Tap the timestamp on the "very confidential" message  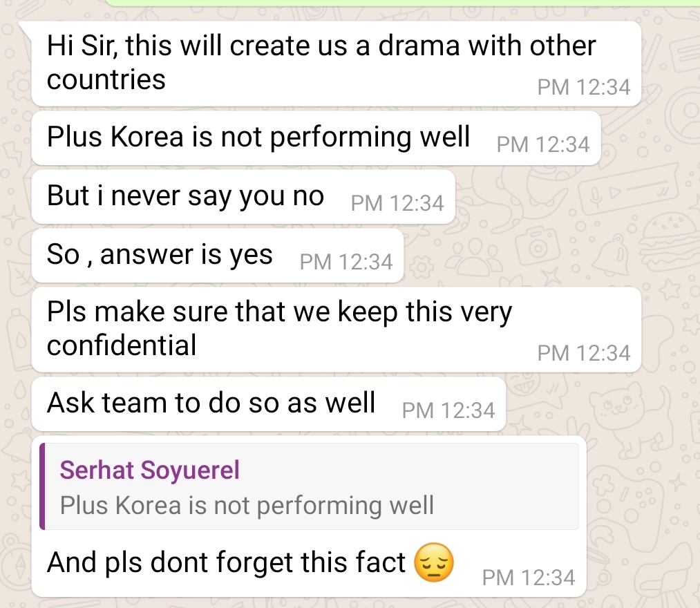point(583,353)
